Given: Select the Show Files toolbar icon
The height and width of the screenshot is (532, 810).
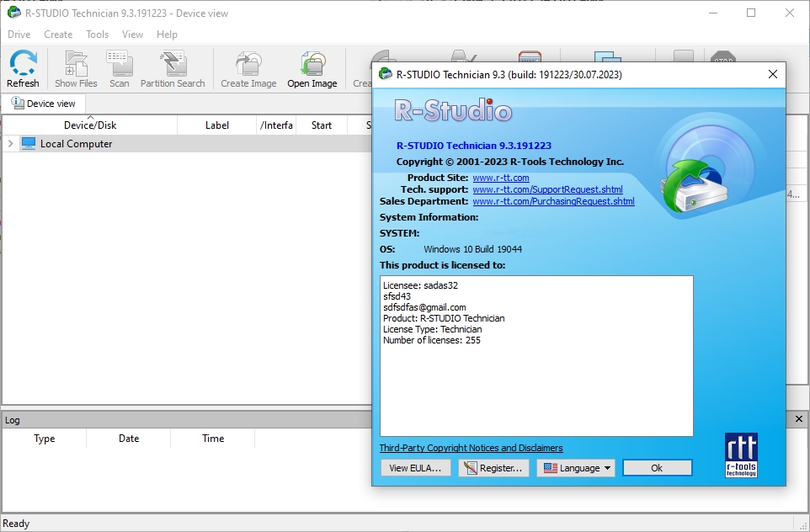Looking at the screenshot, I should tap(76, 69).
